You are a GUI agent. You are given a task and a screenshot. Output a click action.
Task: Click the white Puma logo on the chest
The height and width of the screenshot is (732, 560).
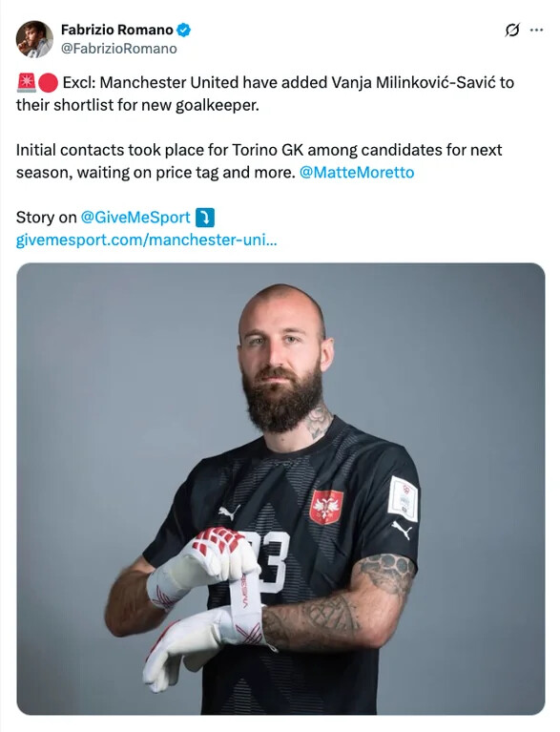tap(230, 512)
